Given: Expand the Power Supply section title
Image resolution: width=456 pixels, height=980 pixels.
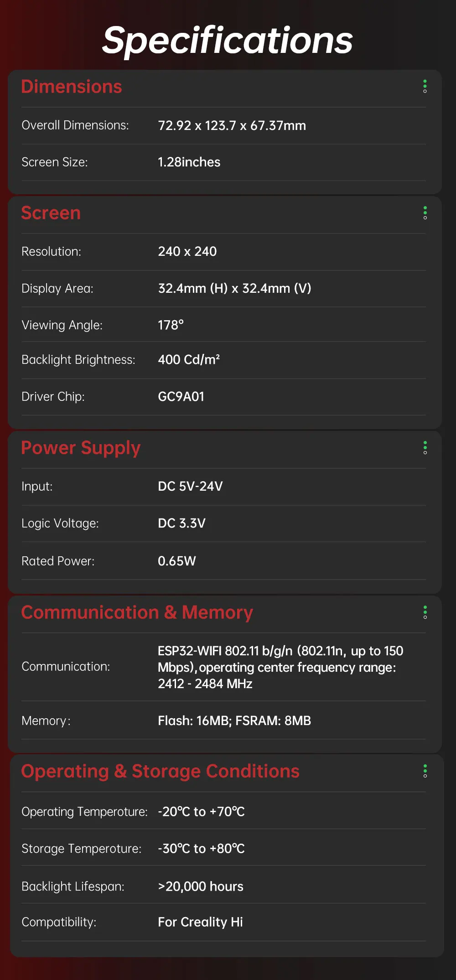Looking at the screenshot, I should point(81,448).
